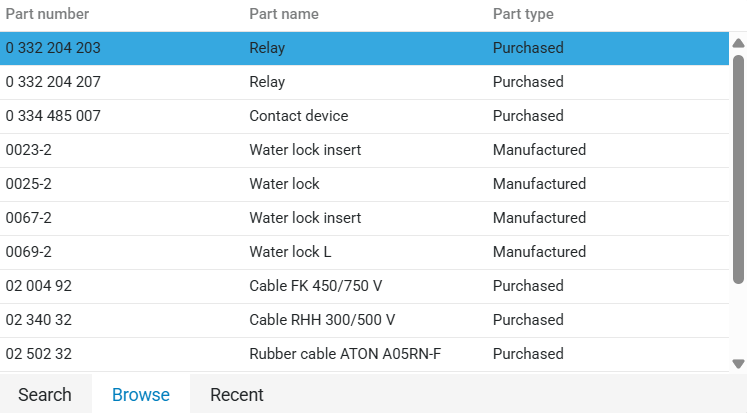Select the Rubber cable ATON A05RN-F row
The image size is (747, 413).
pyautogui.click(x=364, y=354)
